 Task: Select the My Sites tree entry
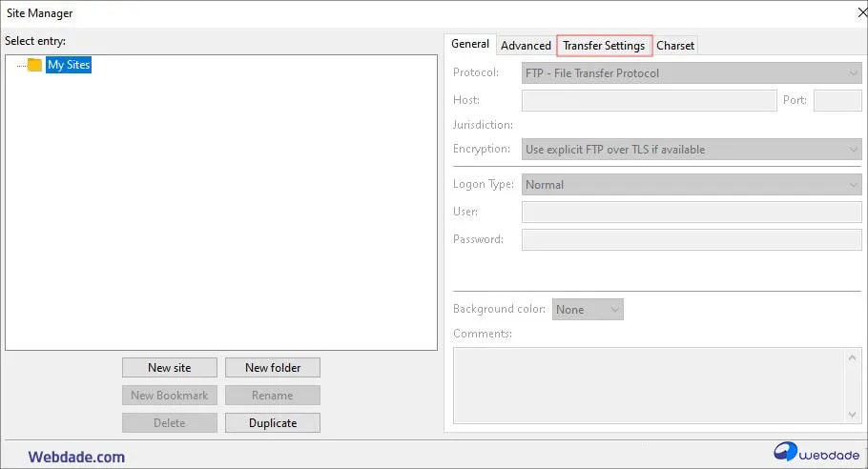click(x=69, y=65)
